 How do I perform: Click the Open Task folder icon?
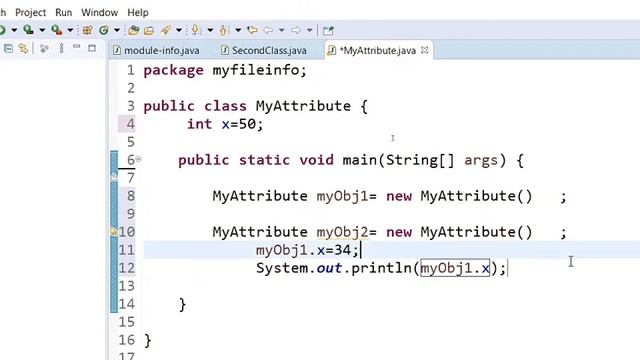coord(149,30)
